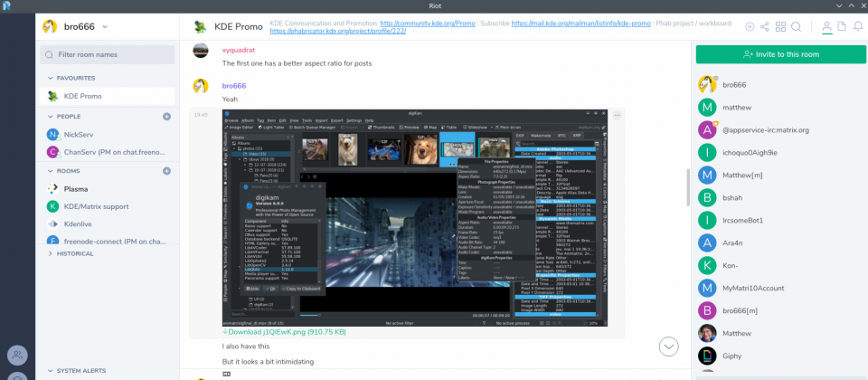Open the digiKam screenshot image
Viewport: 868px width, 380px height.
[x=415, y=217]
